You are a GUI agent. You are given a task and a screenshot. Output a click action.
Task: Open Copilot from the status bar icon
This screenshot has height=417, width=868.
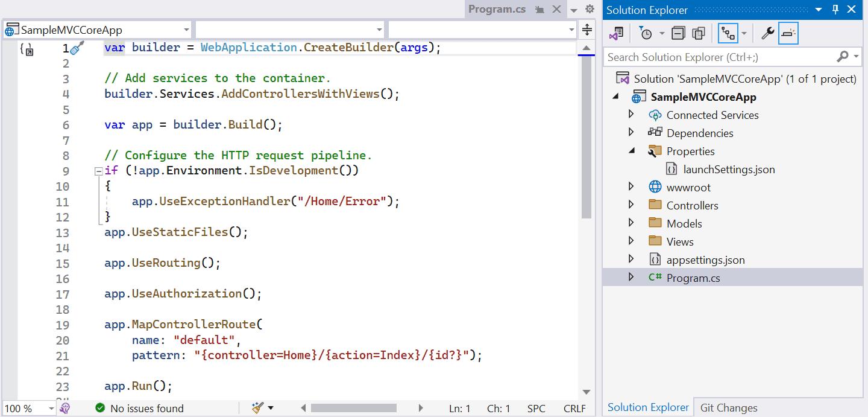point(65,409)
